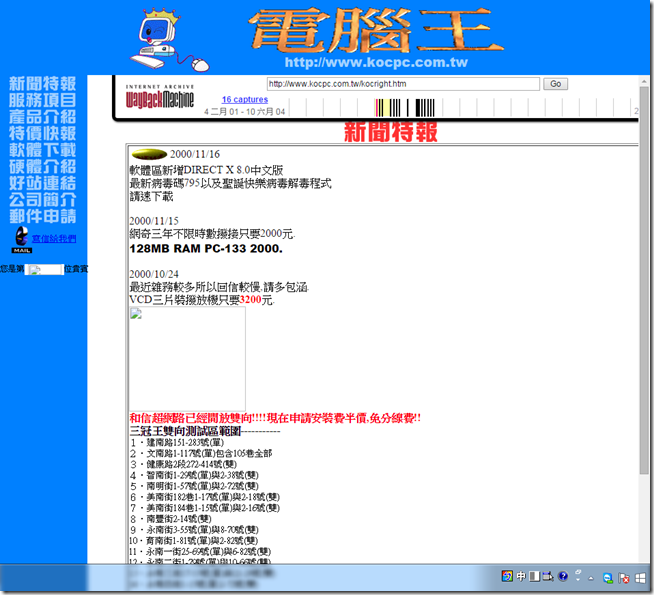Click the IME help question-mark icon
This screenshot has width=654, height=595.
[563, 577]
